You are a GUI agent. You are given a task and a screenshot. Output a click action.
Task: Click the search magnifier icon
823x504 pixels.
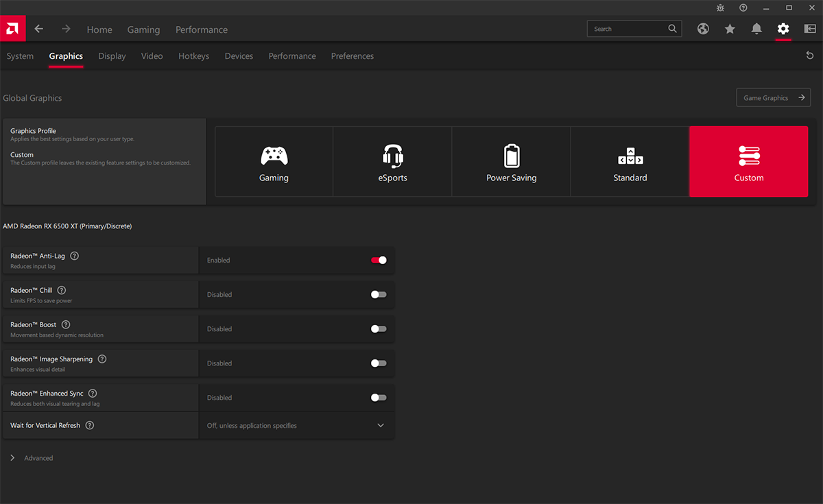coord(673,29)
